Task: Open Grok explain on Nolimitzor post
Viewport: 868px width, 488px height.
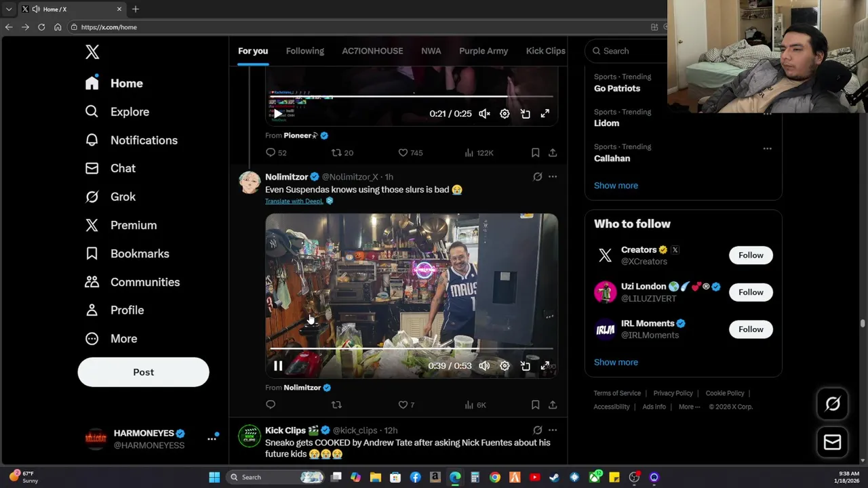Action: click(537, 177)
